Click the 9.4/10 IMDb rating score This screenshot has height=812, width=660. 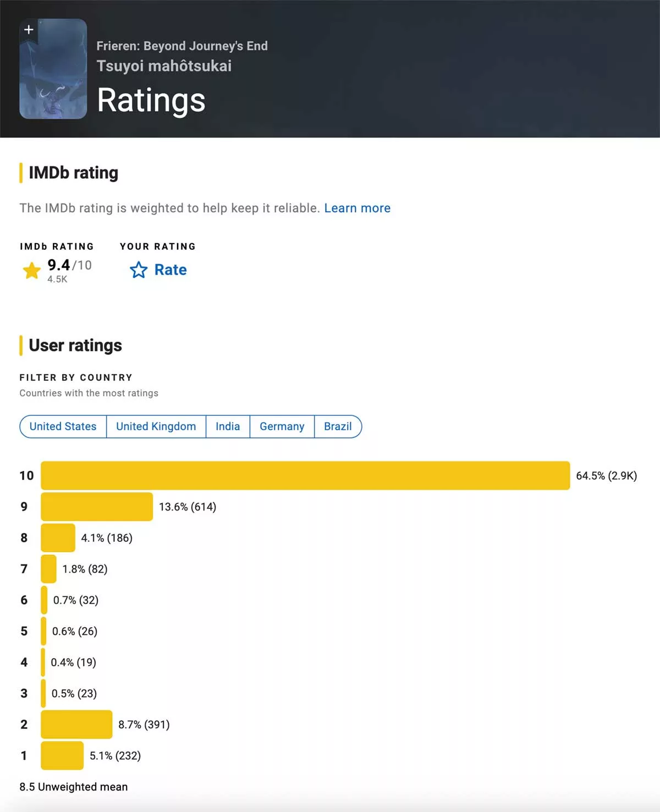pyautogui.click(x=69, y=265)
